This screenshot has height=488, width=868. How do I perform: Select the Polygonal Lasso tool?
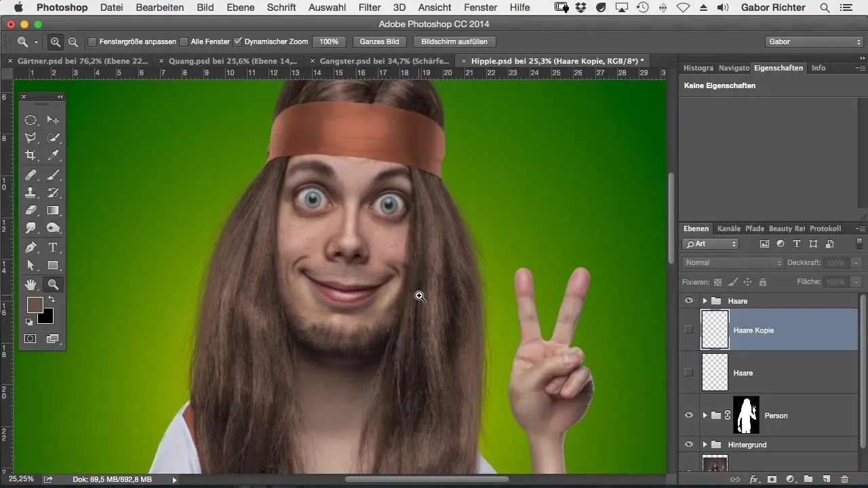(x=31, y=138)
